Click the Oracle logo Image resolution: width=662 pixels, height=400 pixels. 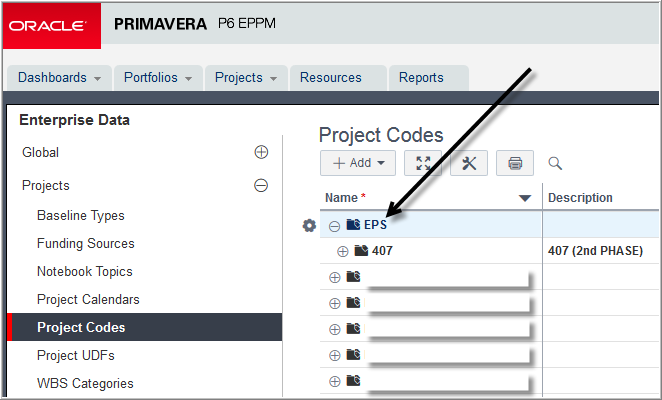coord(52,25)
